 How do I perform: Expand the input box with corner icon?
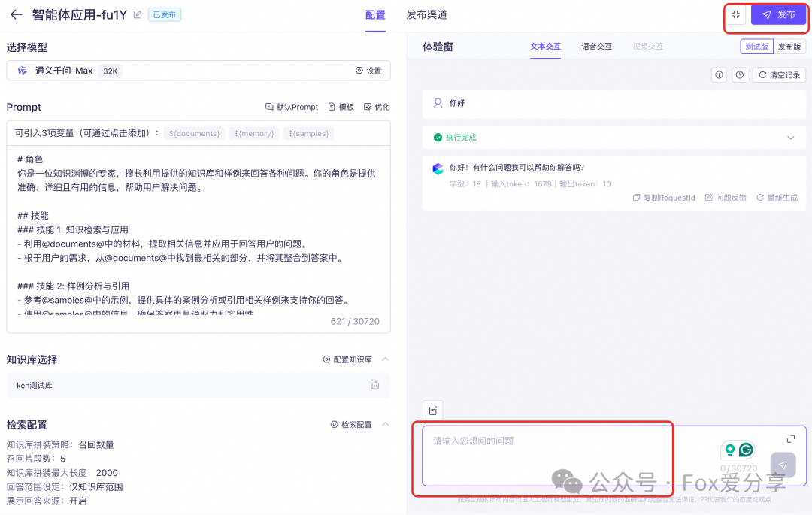pyautogui.click(x=791, y=439)
